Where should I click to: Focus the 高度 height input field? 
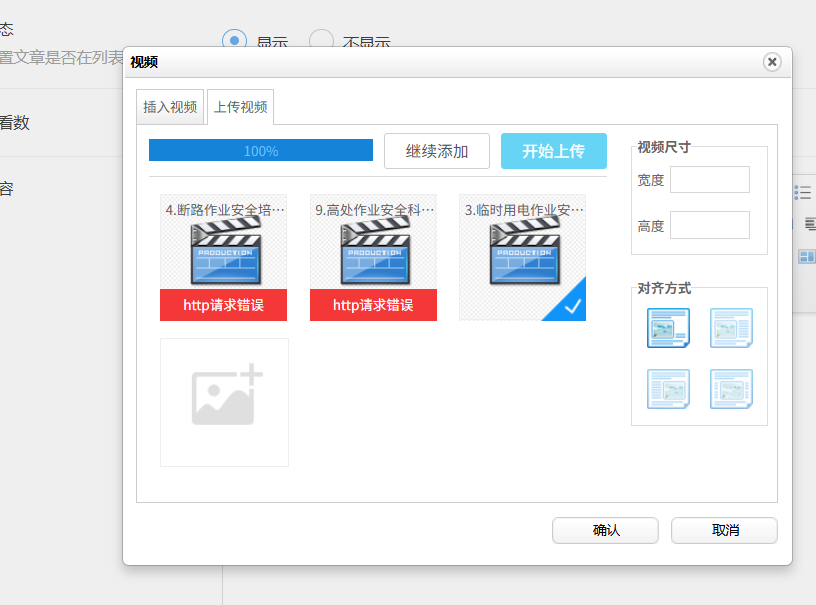point(710,225)
